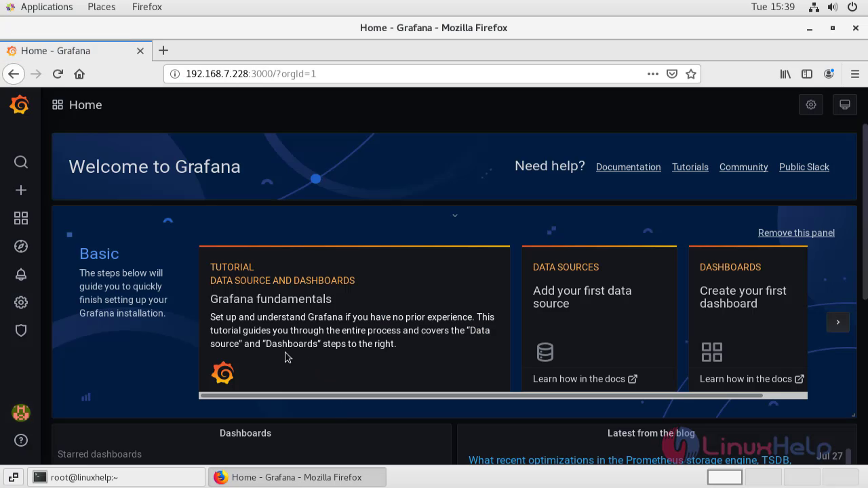The image size is (868, 488).
Task: Toggle the Firefox sidebars icon
Action: click(807, 74)
